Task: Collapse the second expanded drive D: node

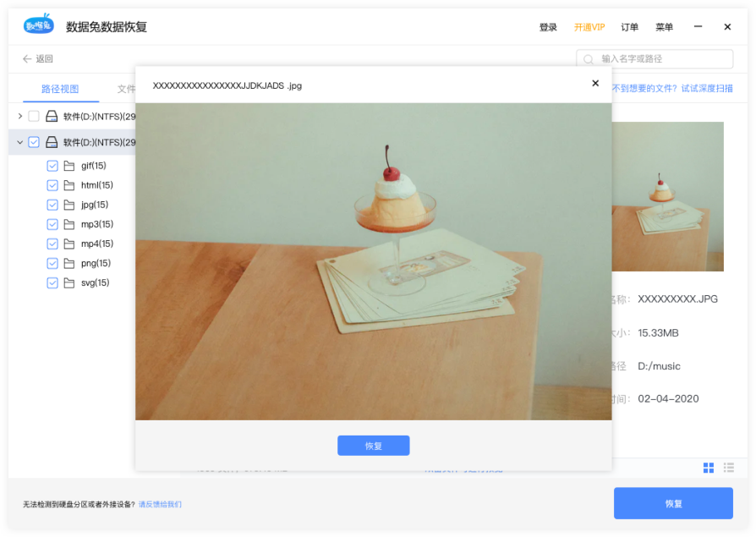Action: 20,142
